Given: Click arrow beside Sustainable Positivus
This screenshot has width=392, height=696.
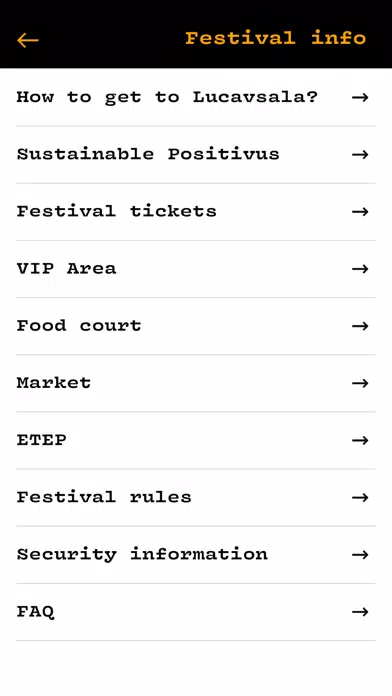Looking at the screenshot, I should point(360,154).
